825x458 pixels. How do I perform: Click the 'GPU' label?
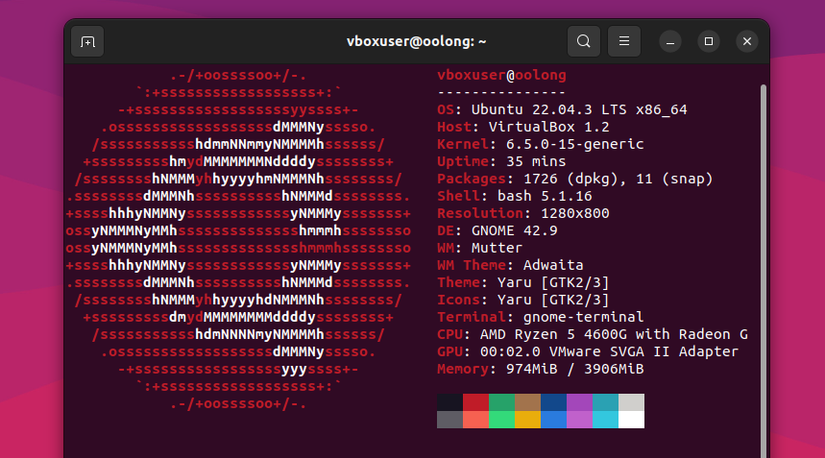[x=450, y=352]
